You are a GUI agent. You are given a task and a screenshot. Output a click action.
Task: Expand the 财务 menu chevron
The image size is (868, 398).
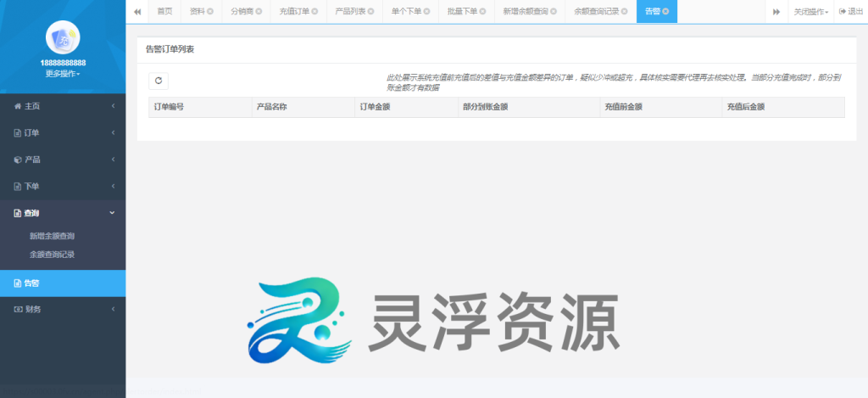pos(113,309)
